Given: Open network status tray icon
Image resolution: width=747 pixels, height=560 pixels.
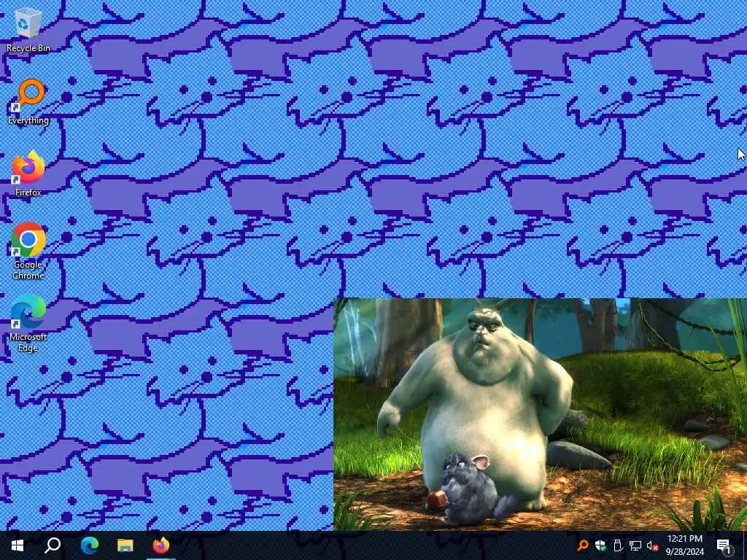Looking at the screenshot, I should click(x=635, y=545).
